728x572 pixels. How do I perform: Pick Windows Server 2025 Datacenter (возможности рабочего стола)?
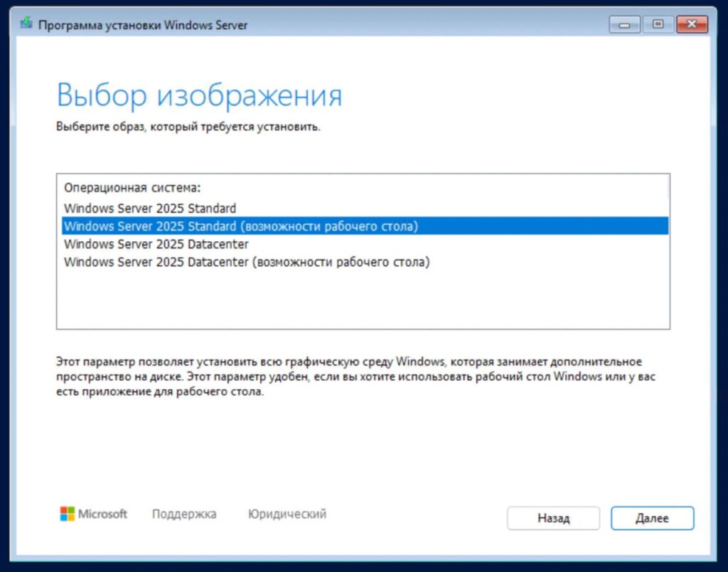click(365, 262)
